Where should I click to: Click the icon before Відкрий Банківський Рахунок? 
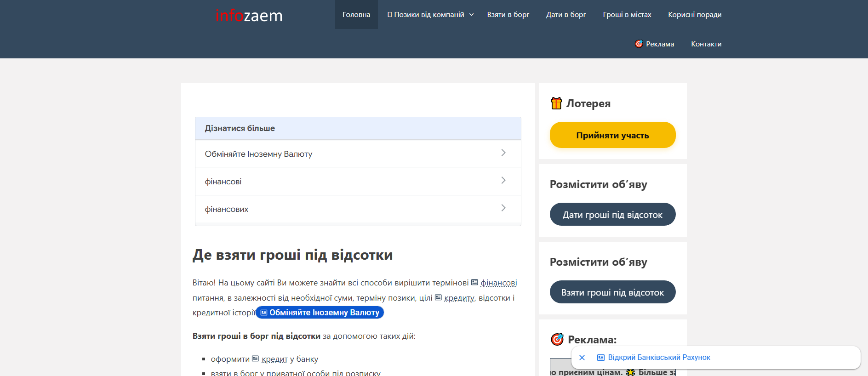pyautogui.click(x=601, y=358)
